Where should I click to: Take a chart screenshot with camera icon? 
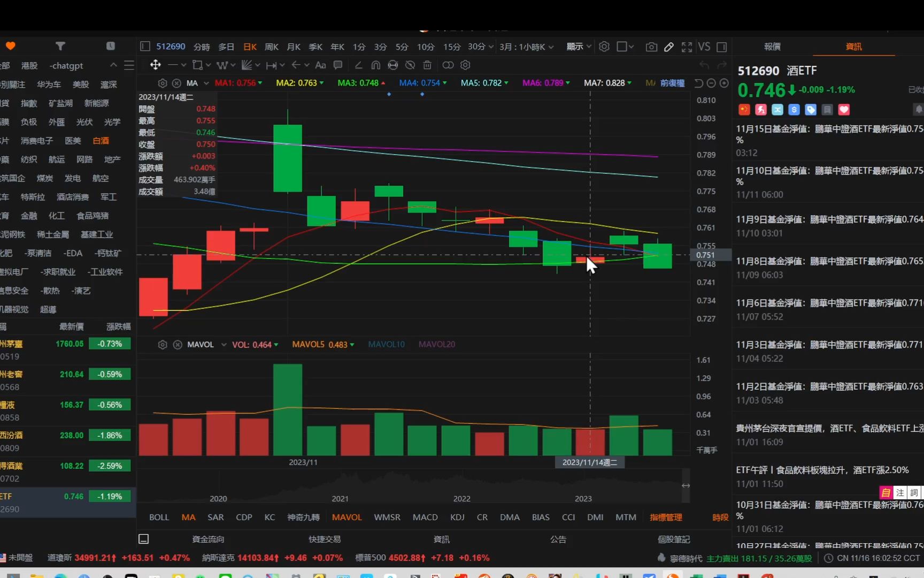coord(651,47)
